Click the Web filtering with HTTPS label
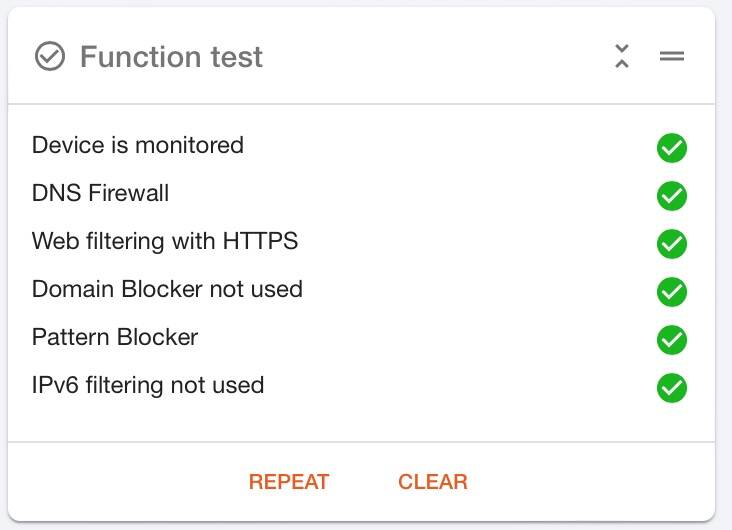Image resolution: width=732 pixels, height=530 pixels. 165,241
